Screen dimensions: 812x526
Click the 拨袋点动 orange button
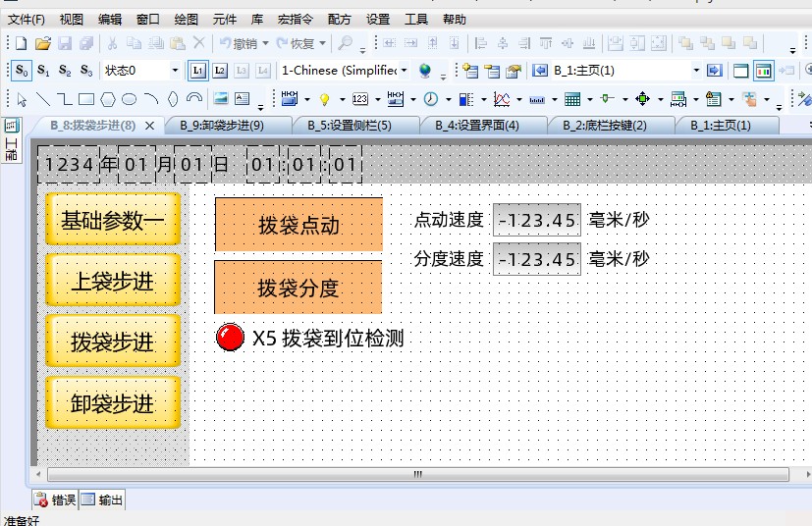pyautogui.click(x=298, y=225)
